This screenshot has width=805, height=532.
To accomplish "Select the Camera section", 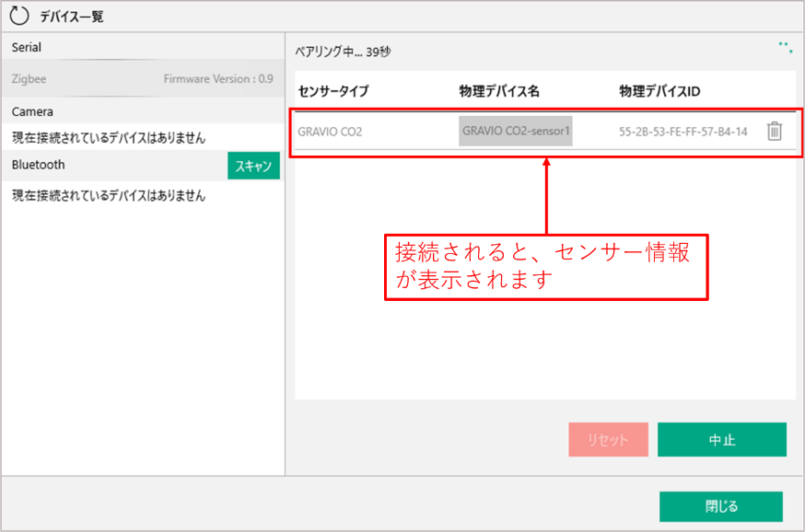I will 144,111.
